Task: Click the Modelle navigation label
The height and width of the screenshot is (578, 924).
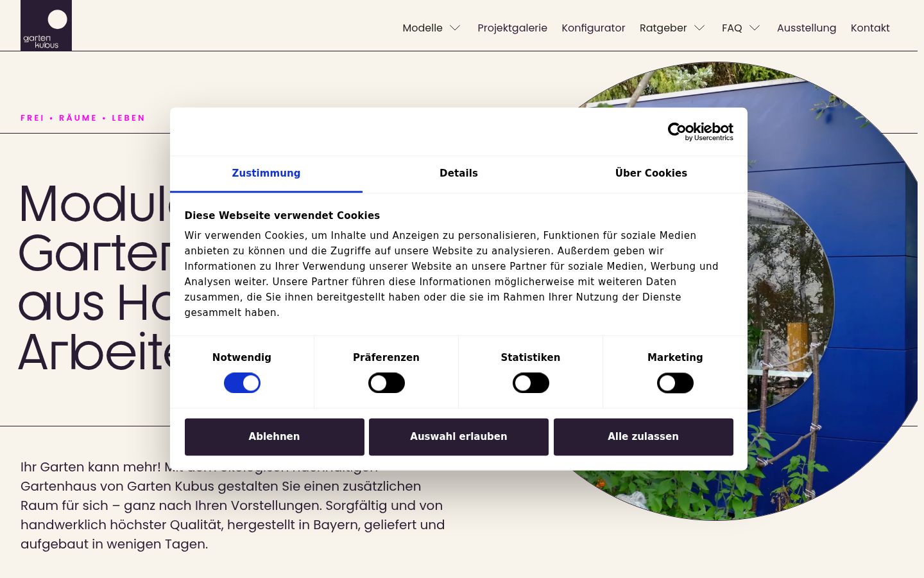Action: pyautogui.click(x=422, y=28)
